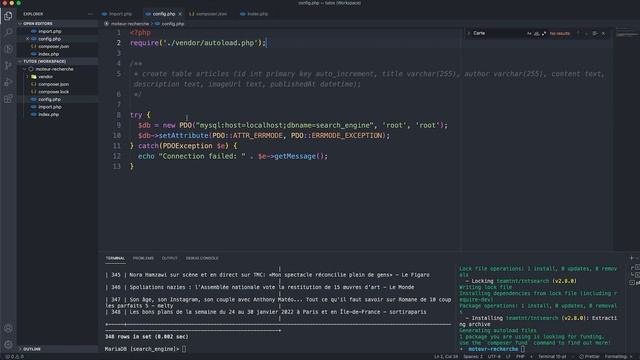Open the Problems panel tab

143,258
